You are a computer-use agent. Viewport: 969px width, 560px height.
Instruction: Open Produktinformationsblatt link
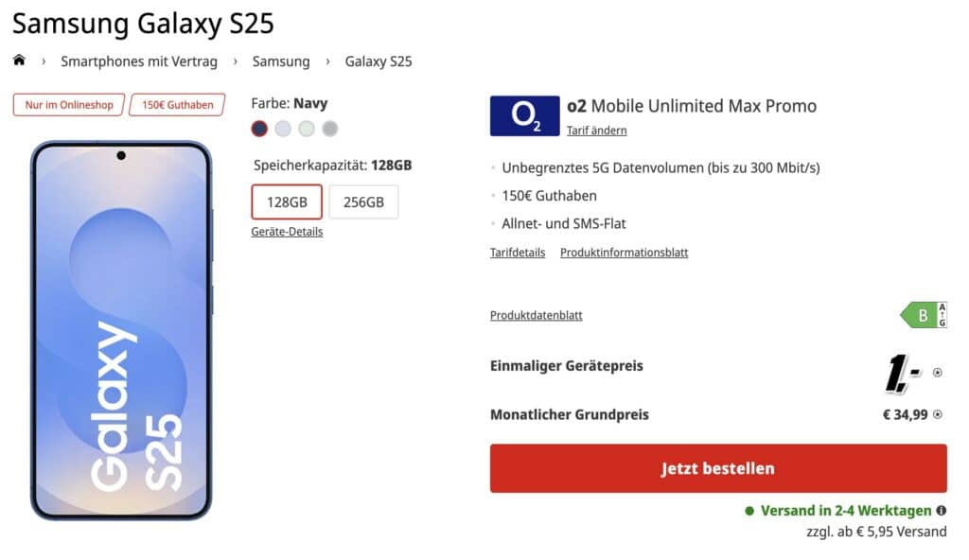pyautogui.click(x=624, y=253)
